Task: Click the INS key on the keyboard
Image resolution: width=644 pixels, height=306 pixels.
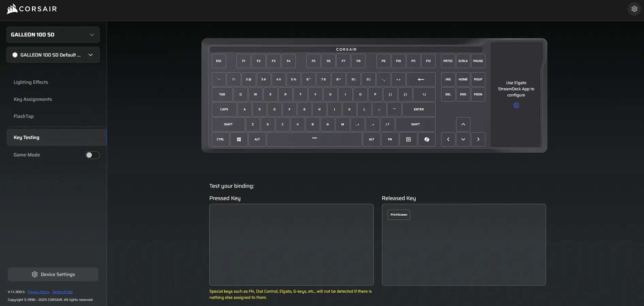Action: click(x=448, y=79)
